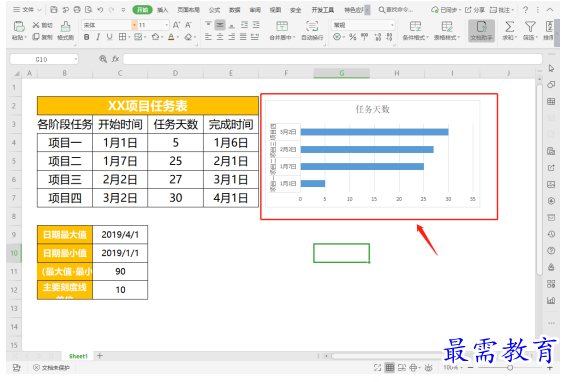Toggle italic text formatting
This screenshot has height=382, width=565.
98,37
